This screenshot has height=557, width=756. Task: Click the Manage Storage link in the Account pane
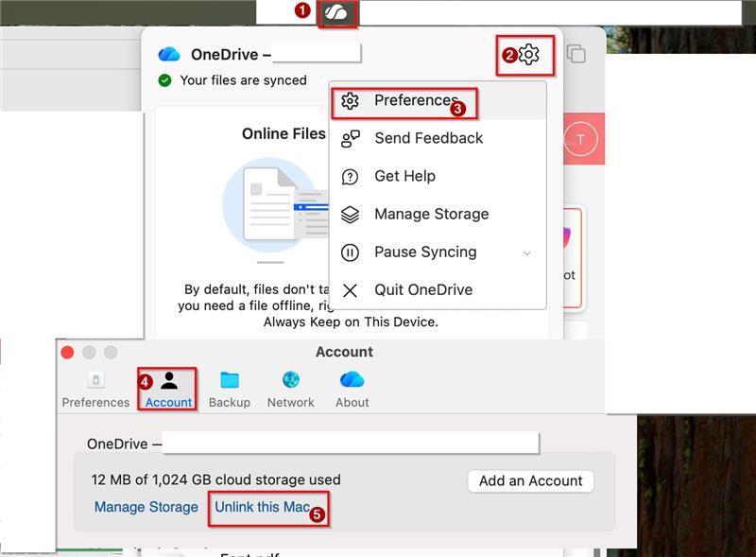[x=146, y=507]
